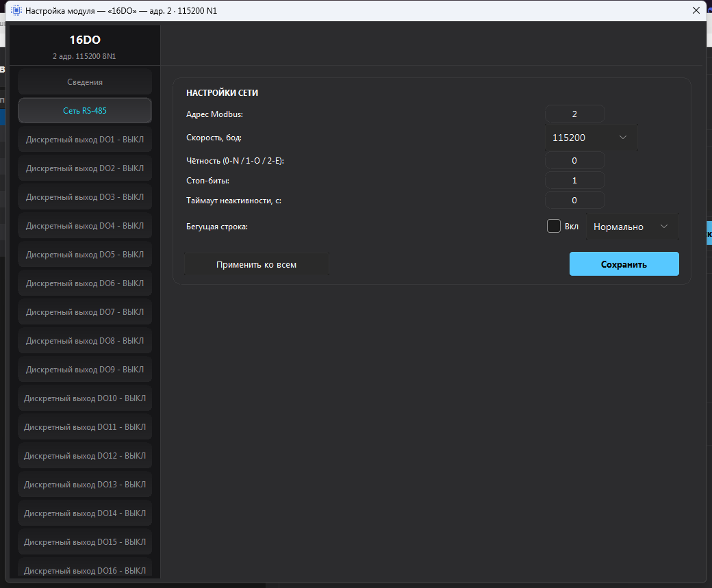Open Дискретный выход DO9 page

pos(85,370)
